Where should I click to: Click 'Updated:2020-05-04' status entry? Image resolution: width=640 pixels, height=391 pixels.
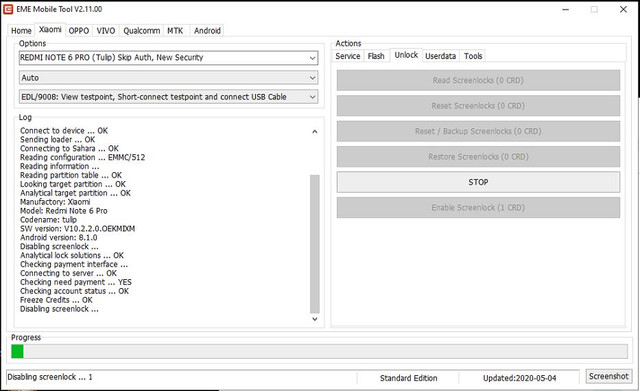(519, 378)
